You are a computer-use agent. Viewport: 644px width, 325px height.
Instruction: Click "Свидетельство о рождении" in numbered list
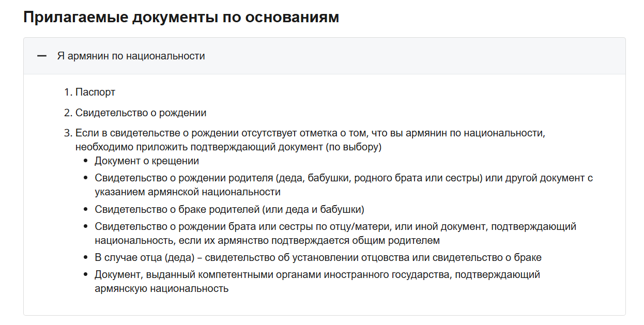[141, 113]
